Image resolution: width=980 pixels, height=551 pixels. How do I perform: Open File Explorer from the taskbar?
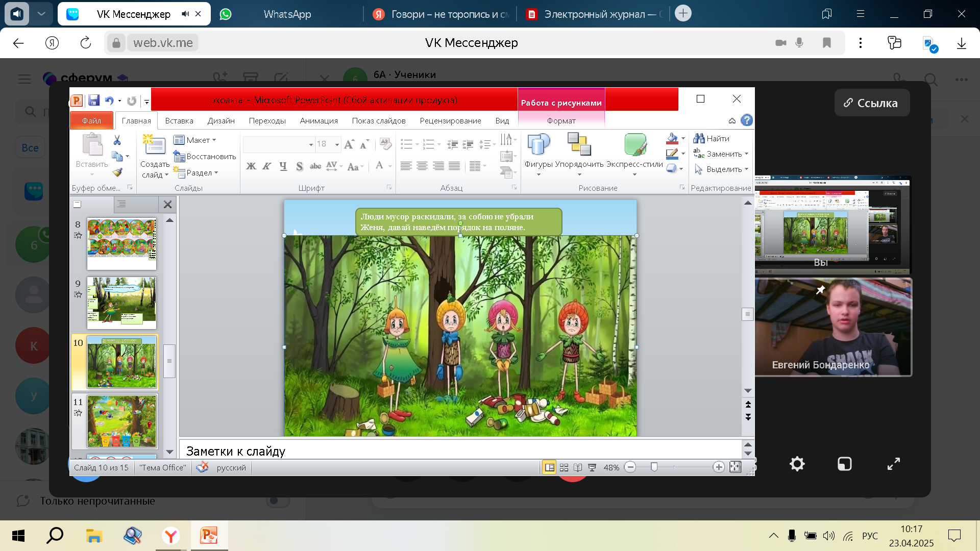[x=94, y=536]
